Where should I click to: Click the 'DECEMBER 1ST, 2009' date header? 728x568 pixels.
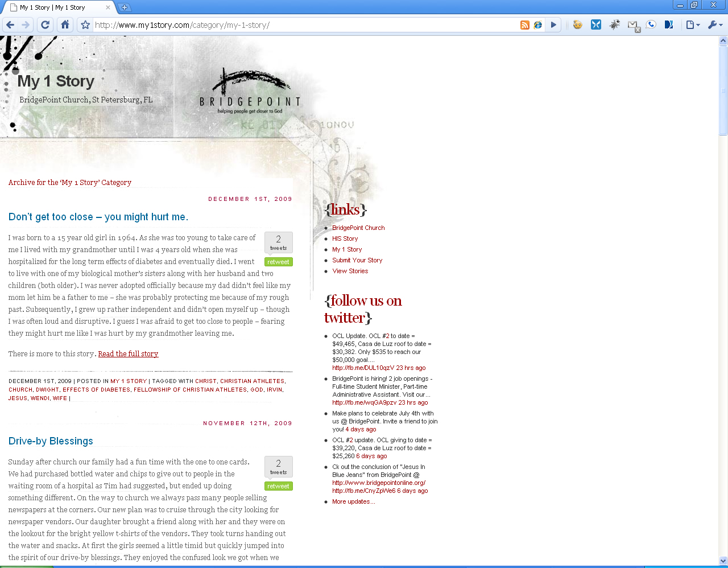tap(250, 199)
